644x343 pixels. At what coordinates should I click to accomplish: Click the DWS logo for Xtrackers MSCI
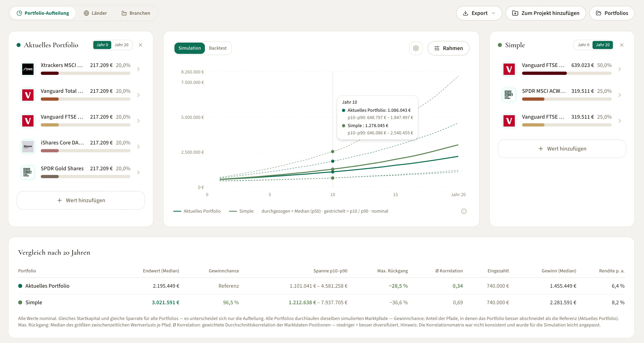point(28,69)
